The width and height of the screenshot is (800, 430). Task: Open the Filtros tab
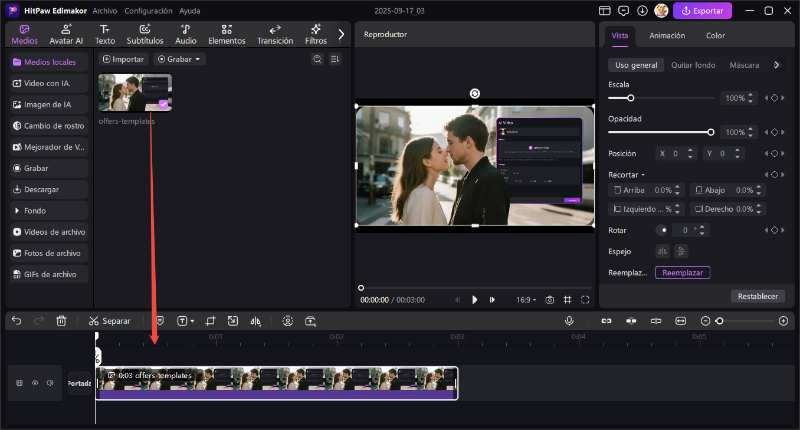pyautogui.click(x=316, y=35)
